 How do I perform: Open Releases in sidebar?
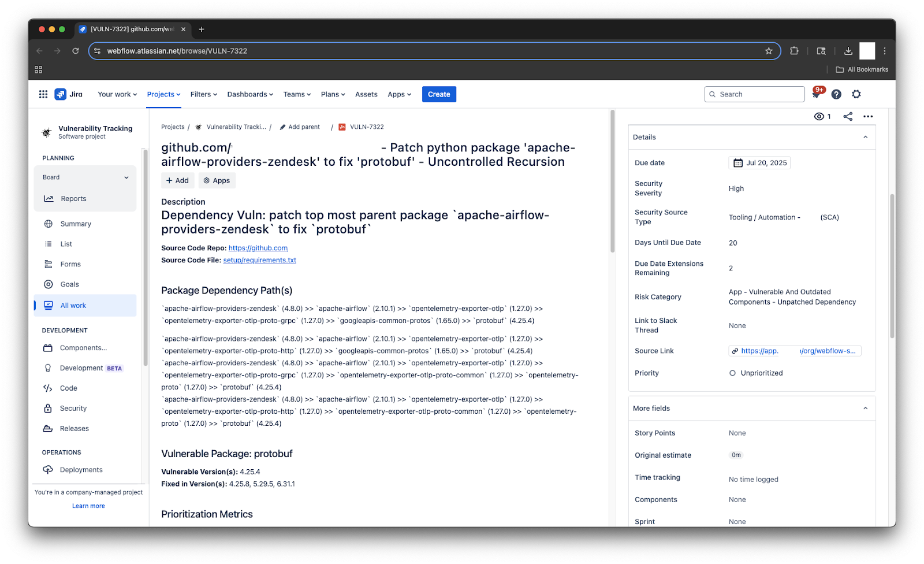pos(85,429)
